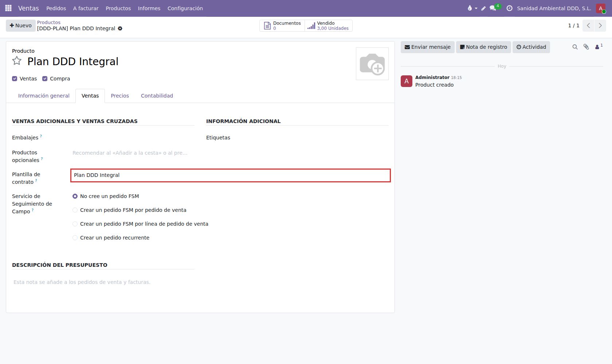The height and width of the screenshot is (364, 612).
Task: Schedule an Actividad from chatter
Action: pyautogui.click(x=531, y=47)
